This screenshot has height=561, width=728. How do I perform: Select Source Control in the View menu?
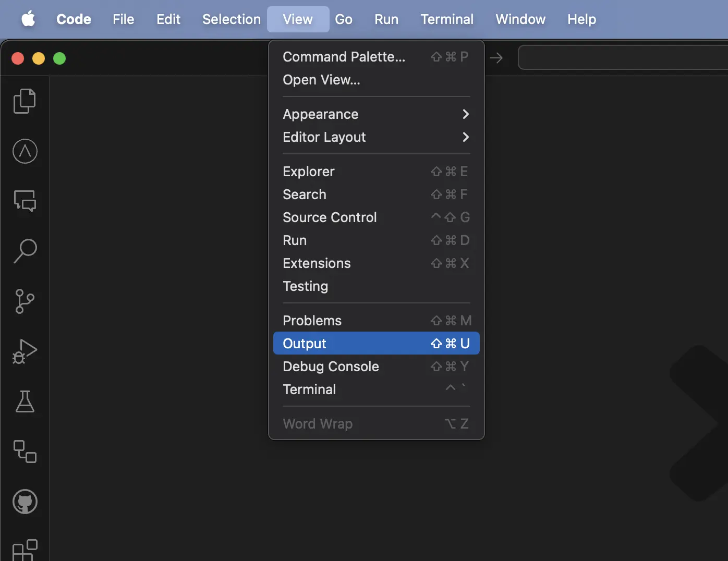point(376,217)
